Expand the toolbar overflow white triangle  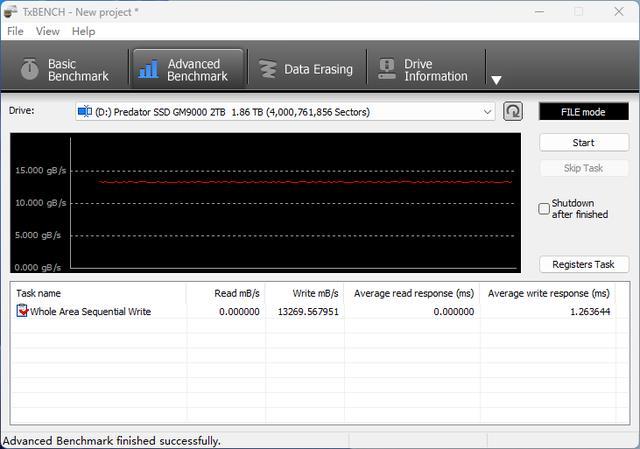pos(496,80)
